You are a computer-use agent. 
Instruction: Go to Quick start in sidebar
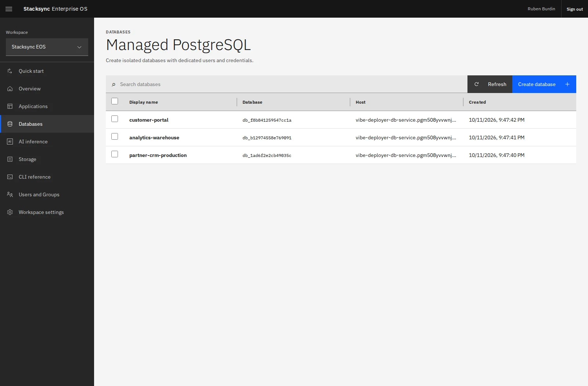click(x=47, y=71)
